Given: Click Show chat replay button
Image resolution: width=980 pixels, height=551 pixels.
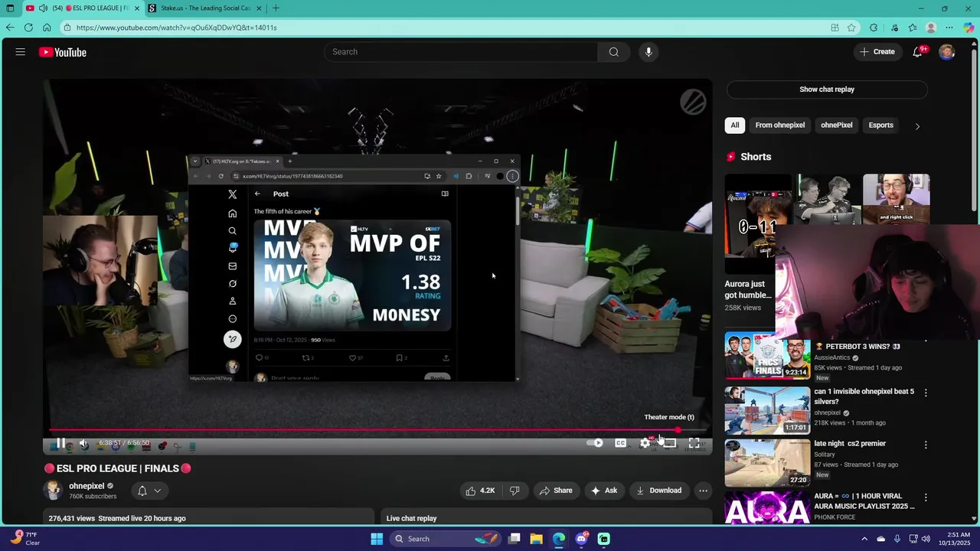Looking at the screenshot, I should coord(827,90).
